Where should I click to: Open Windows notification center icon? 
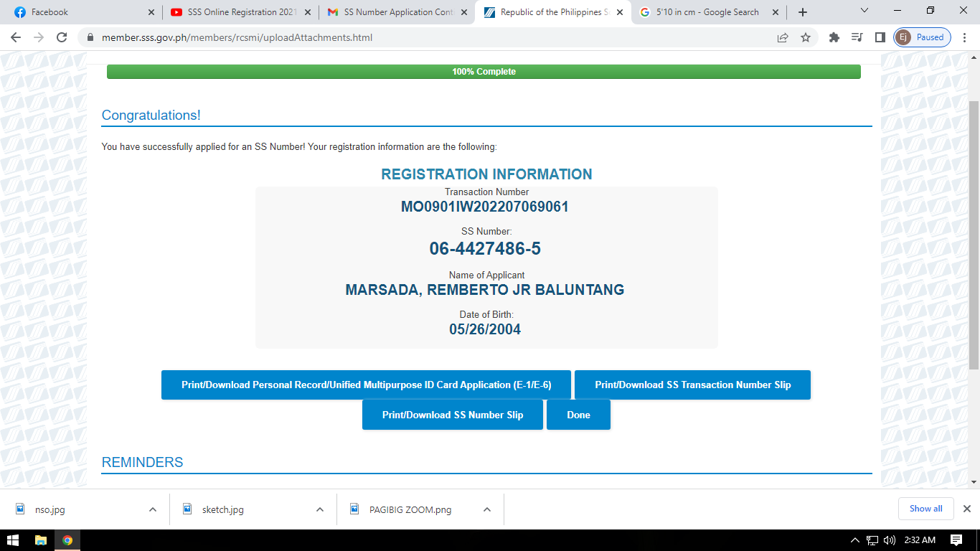point(956,540)
